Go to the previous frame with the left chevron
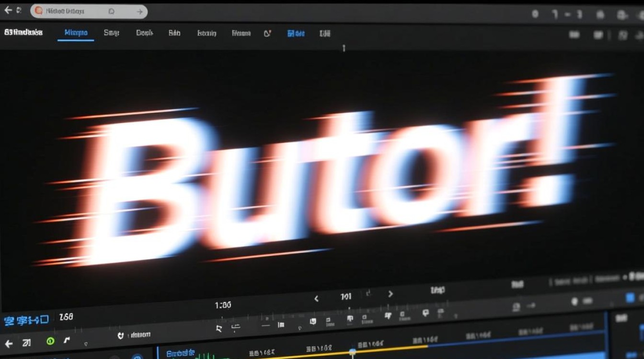644x359 pixels. [x=316, y=299]
